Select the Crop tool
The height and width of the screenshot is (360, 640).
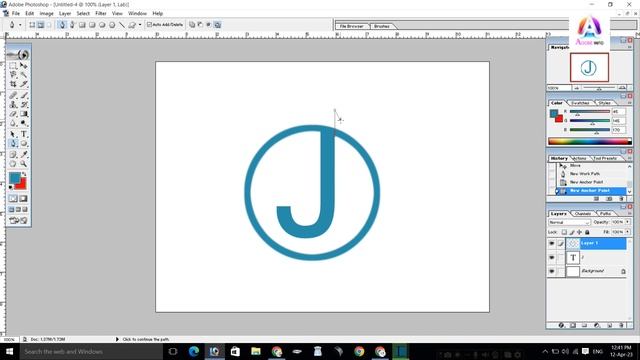13,84
